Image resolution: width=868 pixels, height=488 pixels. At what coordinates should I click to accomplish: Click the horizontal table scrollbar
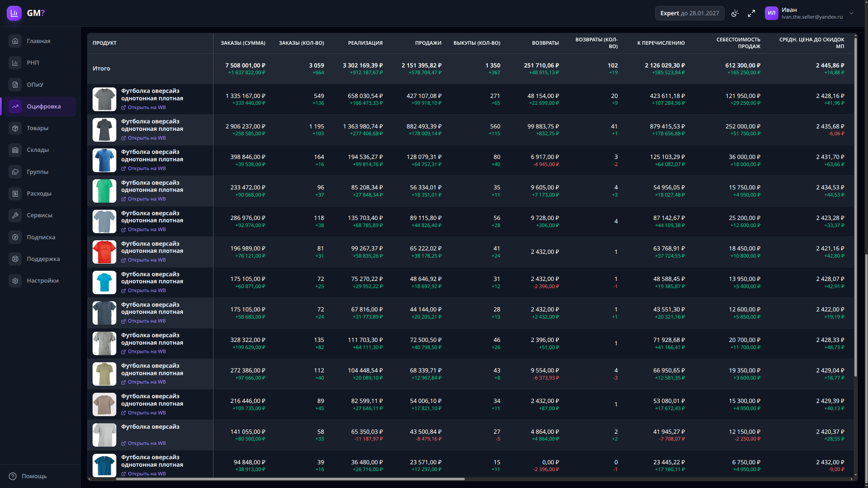click(290, 479)
